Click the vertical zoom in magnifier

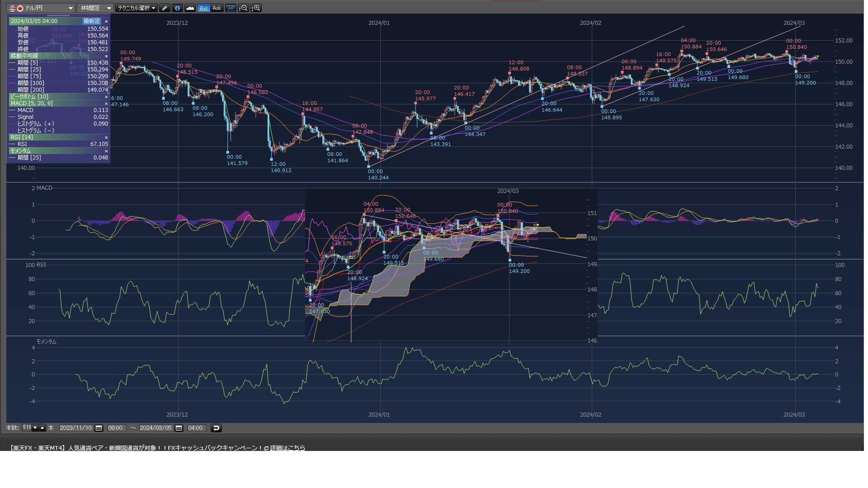[256, 8]
